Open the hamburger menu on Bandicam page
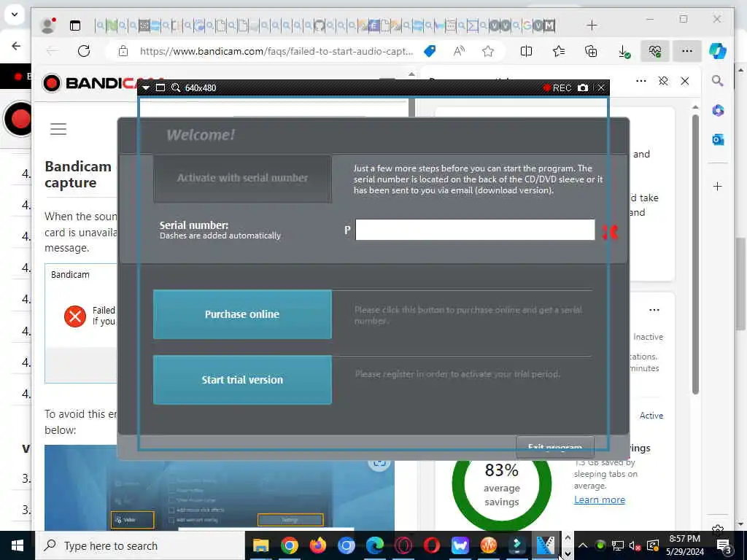The height and width of the screenshot is (560, 747). [58, 129]
